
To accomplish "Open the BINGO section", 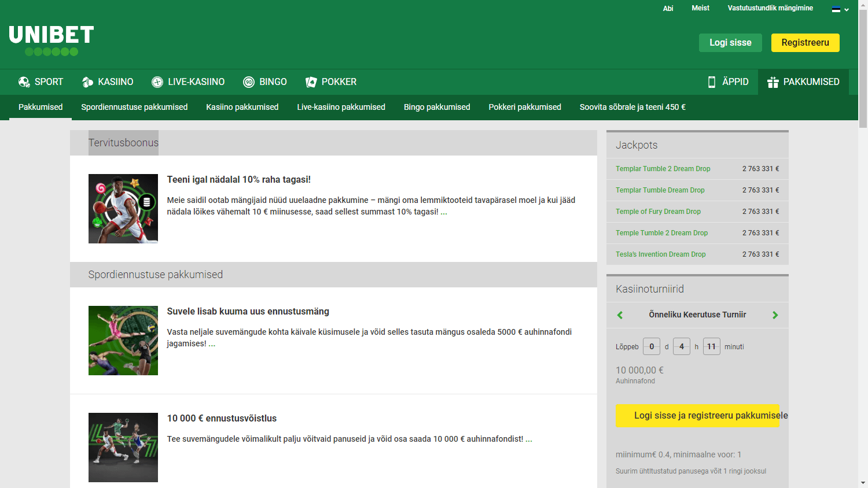I will click(265, 82).
